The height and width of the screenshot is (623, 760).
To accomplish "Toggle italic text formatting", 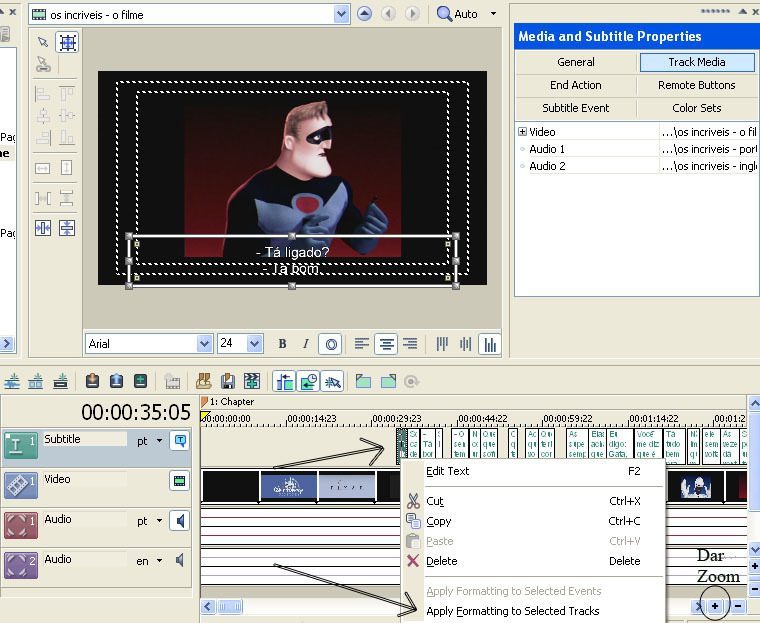I will pyautogui.click(x=306, y=344).
